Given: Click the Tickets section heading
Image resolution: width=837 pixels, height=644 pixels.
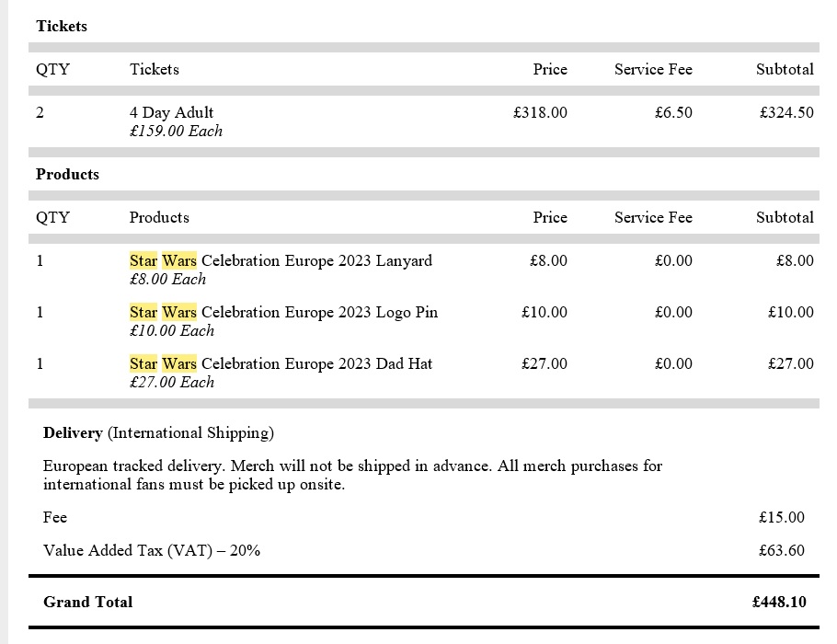Looking at the screenshot, I should pyautogui.click(x=62, y=26).
